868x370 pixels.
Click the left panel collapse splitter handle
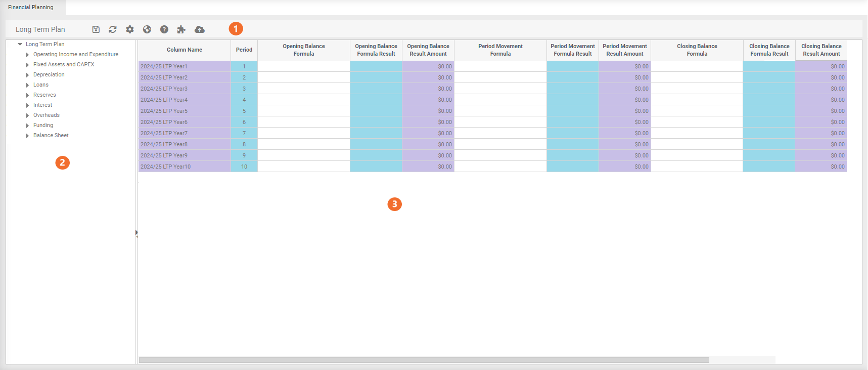(136, 233)
